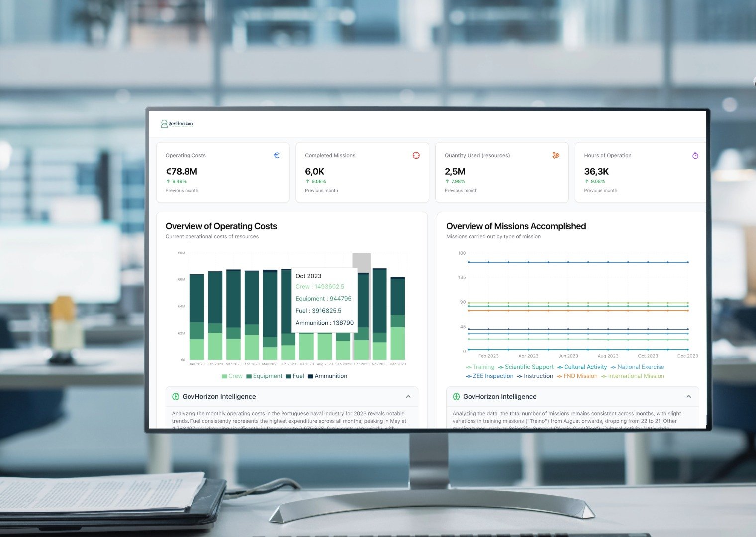Toggle International Mission line in legend
This screenshot has width=756, height=537.
(x=633, y=376)
